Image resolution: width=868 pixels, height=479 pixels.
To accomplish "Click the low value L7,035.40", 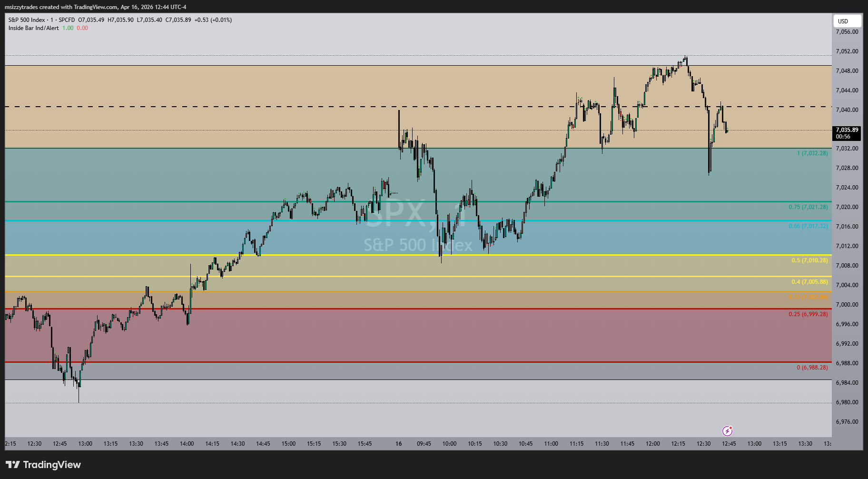I will coord(149,20).
